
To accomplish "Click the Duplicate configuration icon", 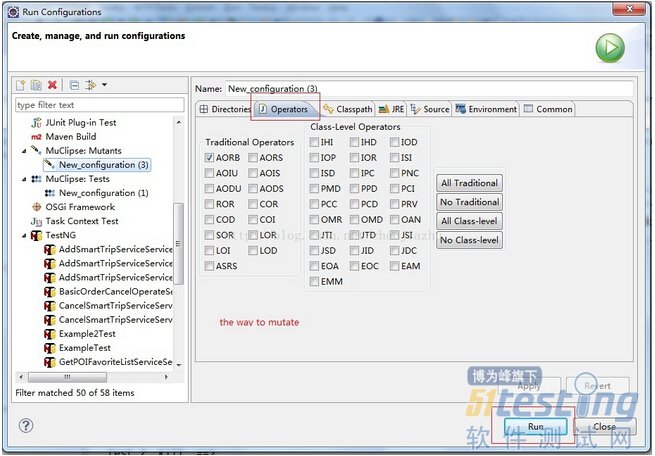I will coord(36,85).
